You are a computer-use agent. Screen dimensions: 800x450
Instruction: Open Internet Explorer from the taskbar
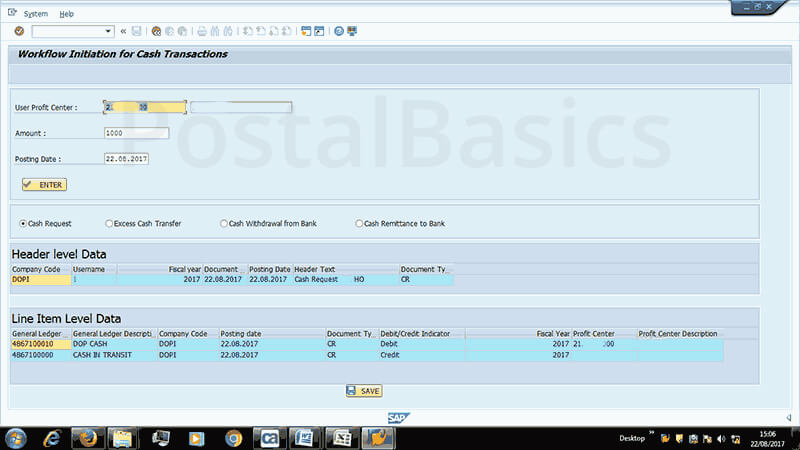point(51,437)
